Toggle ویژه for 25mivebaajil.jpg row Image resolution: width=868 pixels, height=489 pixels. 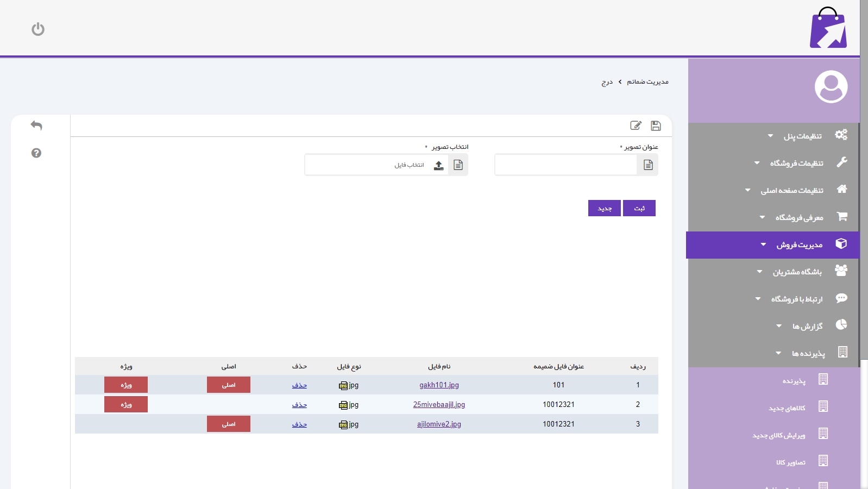(126, 404)
